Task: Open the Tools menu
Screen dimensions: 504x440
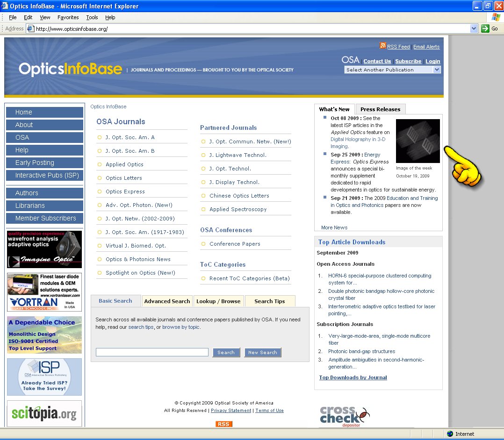Action: click(x=92, y=17)
